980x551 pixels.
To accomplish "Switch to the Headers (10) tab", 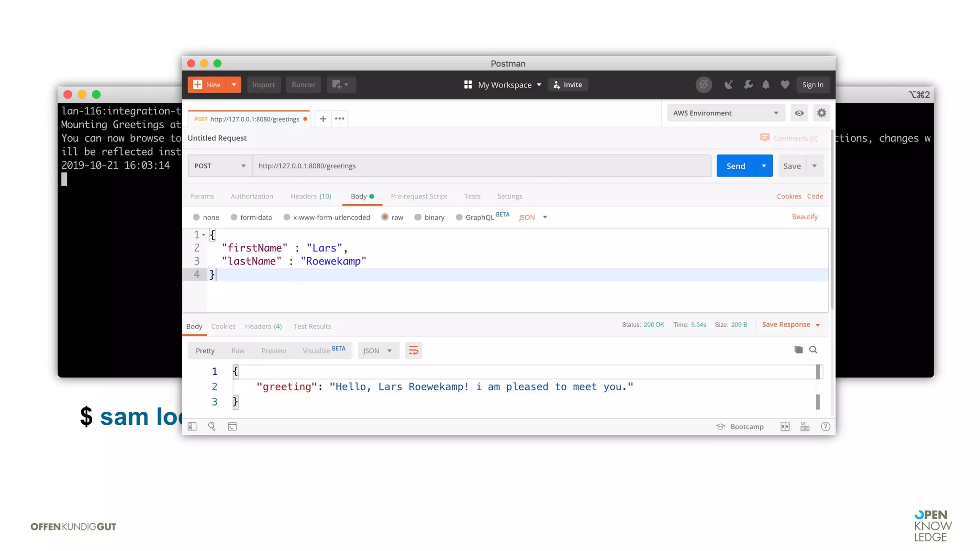I will pyautogui.click(x=311, y=196).
